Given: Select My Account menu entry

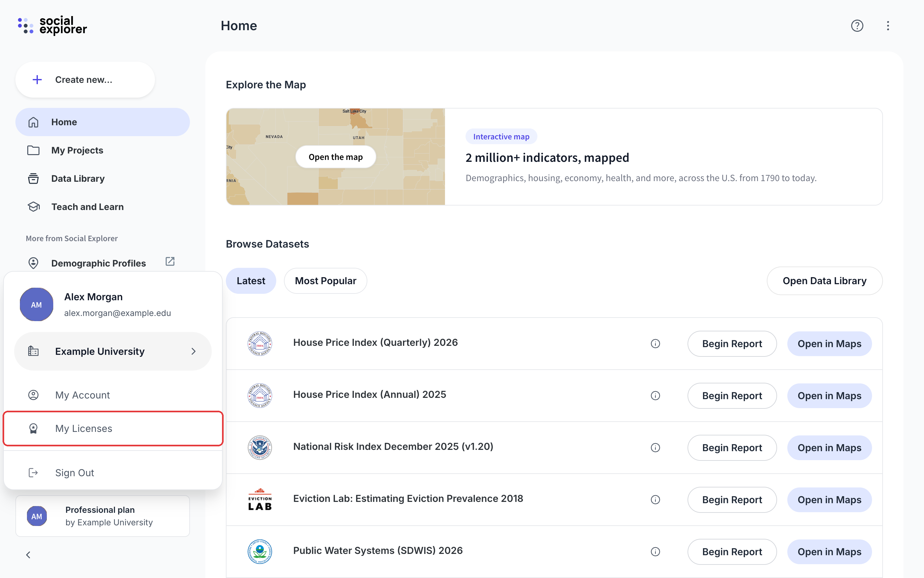Looking at the screenshot, I should (x=113, y=395).
